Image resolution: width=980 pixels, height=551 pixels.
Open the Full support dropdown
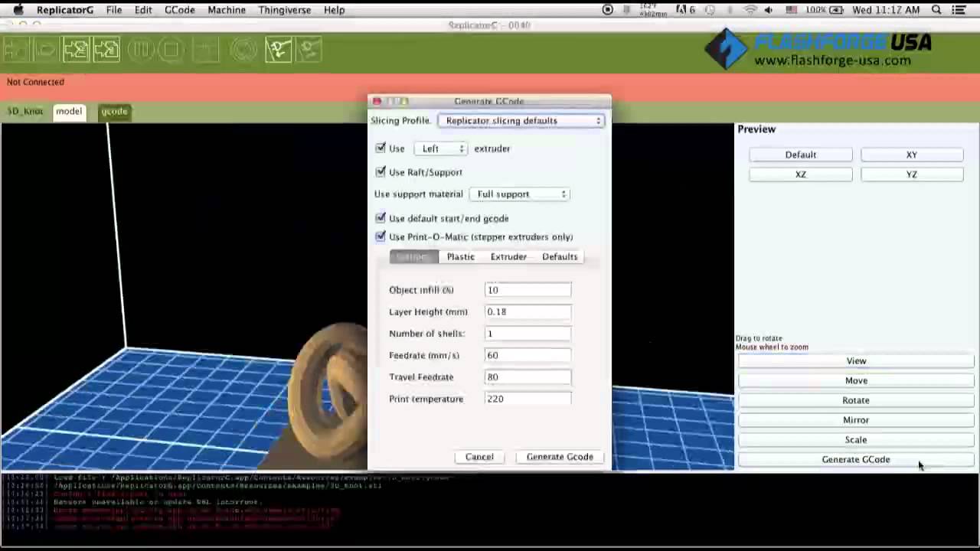[x=520, y=194]
